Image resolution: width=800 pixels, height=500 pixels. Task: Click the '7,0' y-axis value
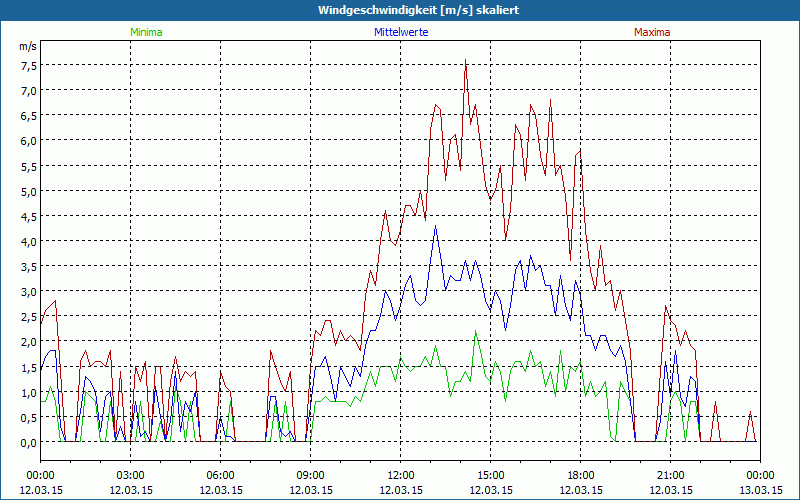[29, 91]
